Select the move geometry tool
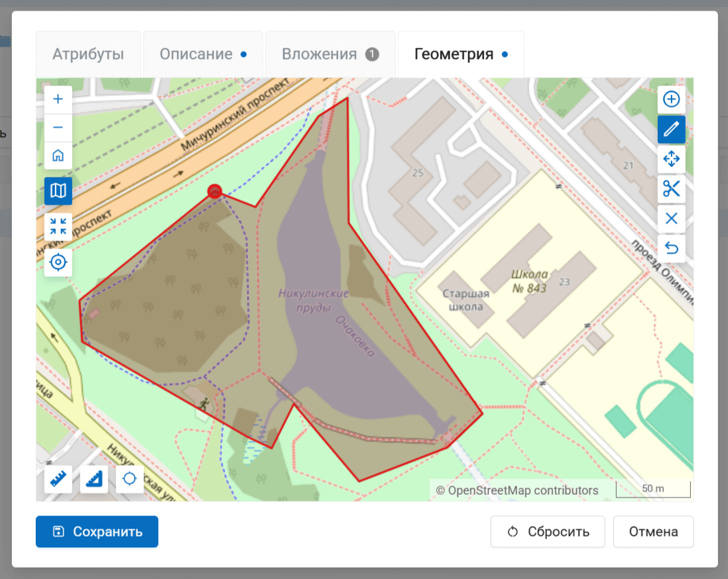Image resolution: width=728 pixels, height=579 pixels. coord(672,159)
